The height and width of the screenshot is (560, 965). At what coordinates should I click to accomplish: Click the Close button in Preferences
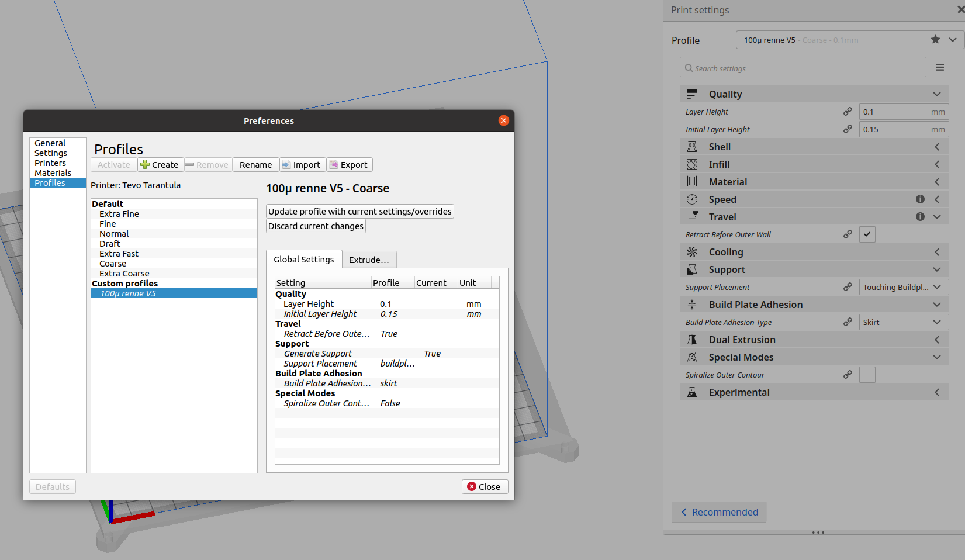485,487
